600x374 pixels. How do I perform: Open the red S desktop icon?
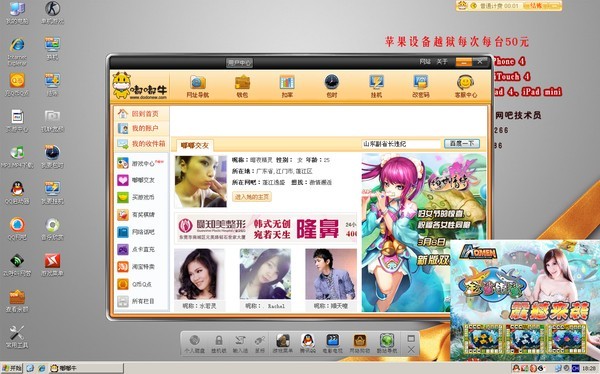tap(52, 264)
